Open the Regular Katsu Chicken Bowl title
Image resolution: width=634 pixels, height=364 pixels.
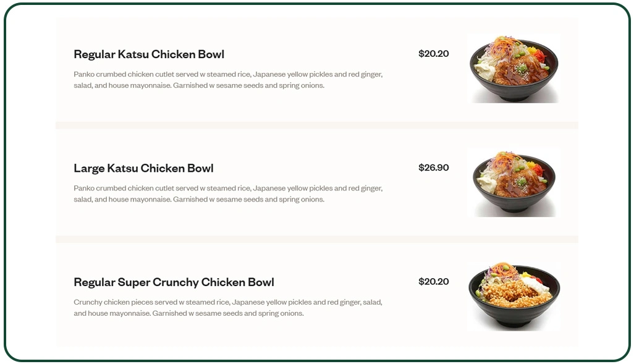(x=148, y=54)
